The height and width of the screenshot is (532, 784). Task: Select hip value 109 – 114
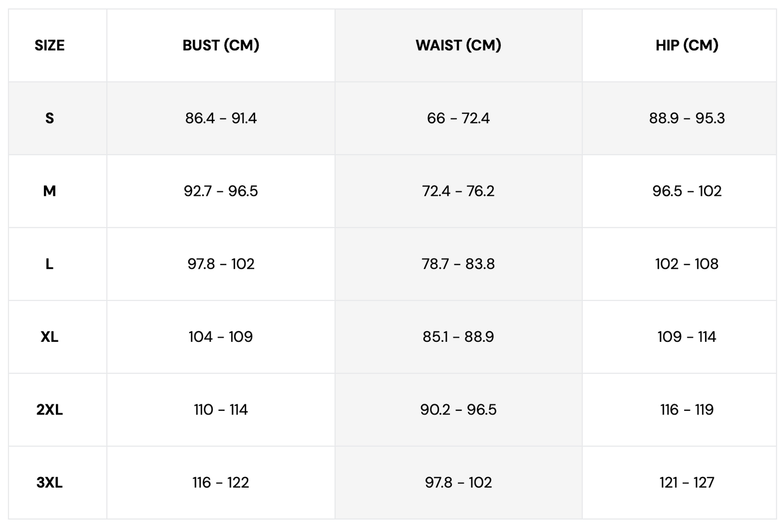(687, 337)
